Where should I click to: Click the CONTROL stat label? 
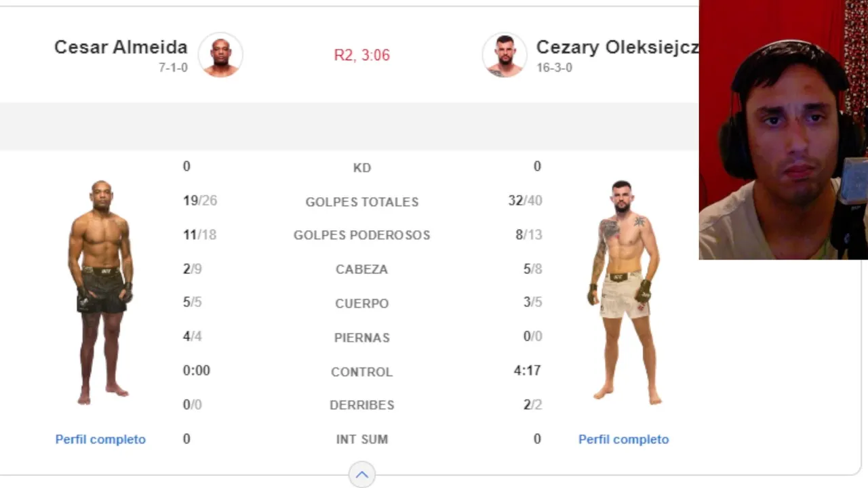point(361,372)
